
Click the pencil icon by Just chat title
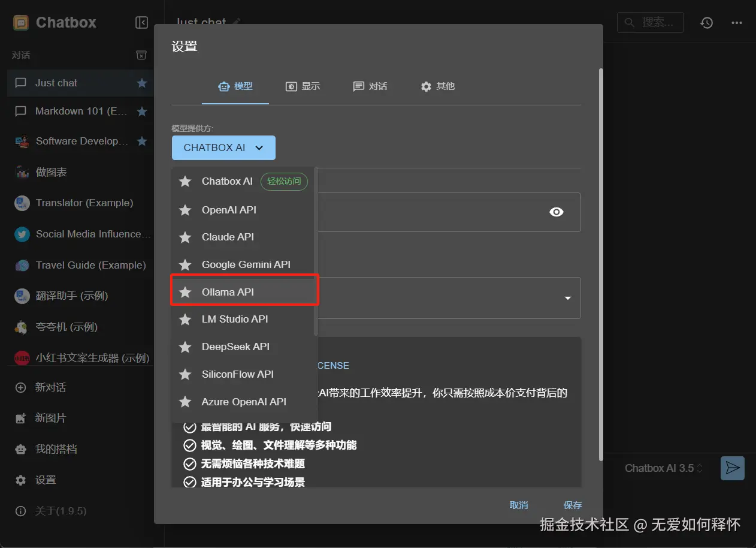point(236,22)
